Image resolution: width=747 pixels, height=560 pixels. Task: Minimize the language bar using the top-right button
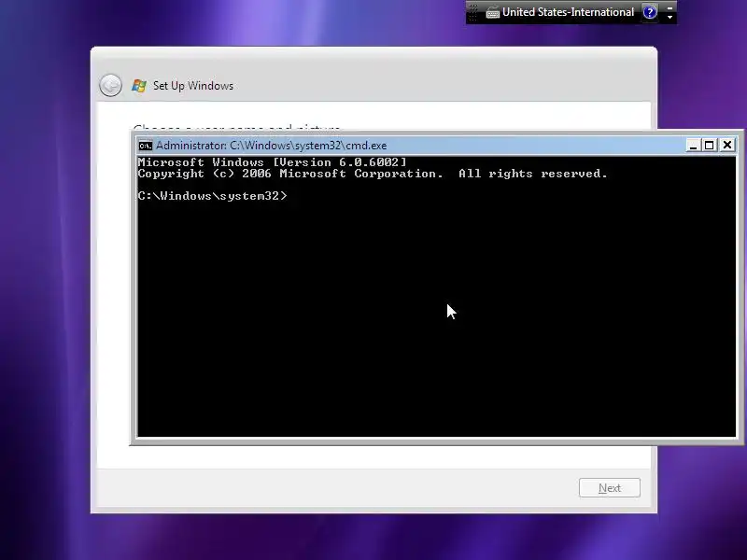point(669,7)
